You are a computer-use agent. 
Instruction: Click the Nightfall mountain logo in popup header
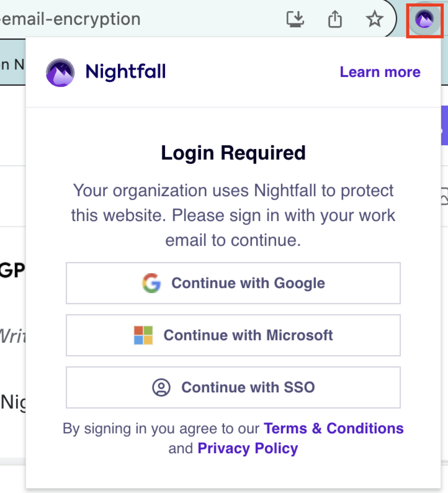coord(60,72)
